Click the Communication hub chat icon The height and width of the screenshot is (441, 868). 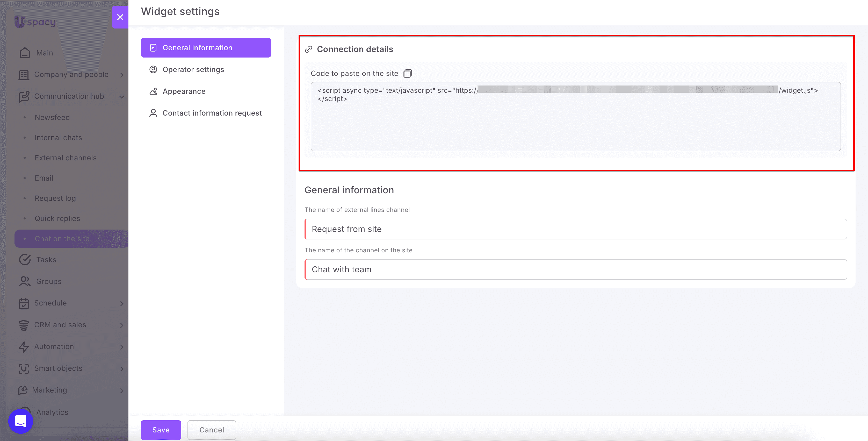tap(24, 96)
